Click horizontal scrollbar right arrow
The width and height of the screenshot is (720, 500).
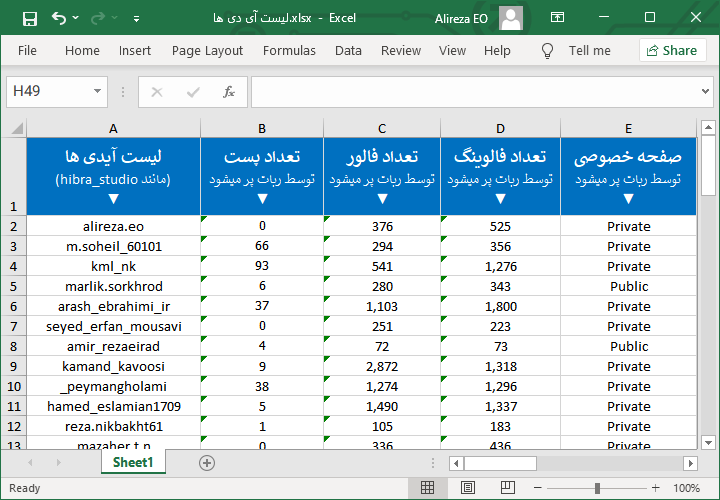click(690, 463)
